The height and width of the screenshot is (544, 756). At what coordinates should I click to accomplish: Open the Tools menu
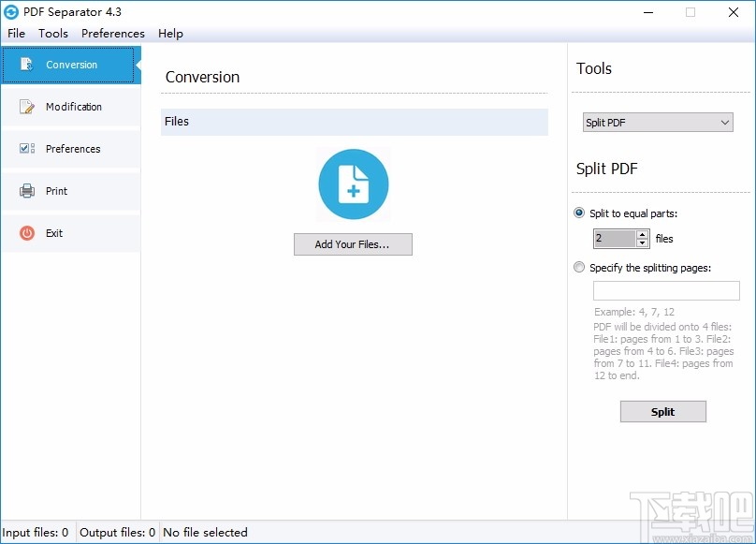click(x=52, y=33)
